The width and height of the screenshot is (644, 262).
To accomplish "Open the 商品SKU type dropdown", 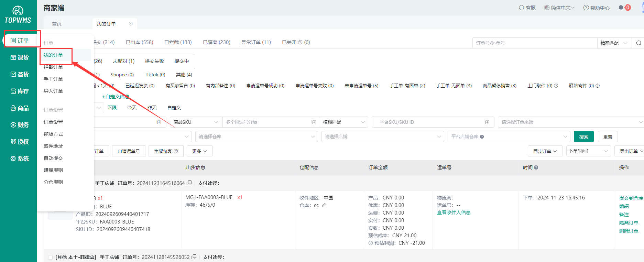I will click(x=196, y=122).
